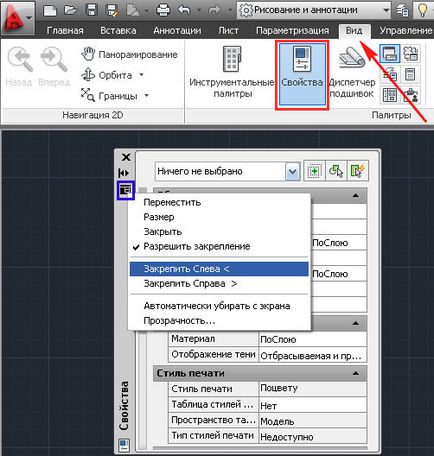Image resolution: width=434 pixels, height=456 pixels.
Task: Click the printer Plot icon
Action: pyautogui.click(x=163, y=10)
